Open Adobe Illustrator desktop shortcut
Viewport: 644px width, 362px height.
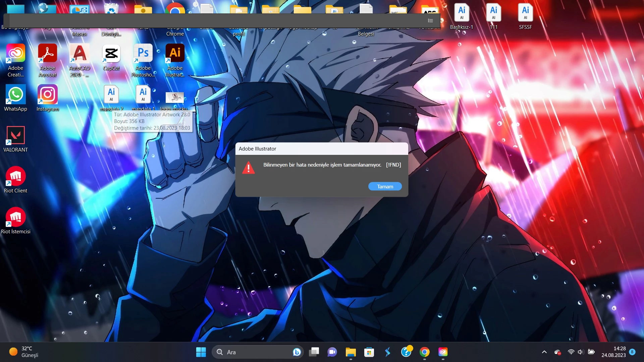(x=175, y=54)
